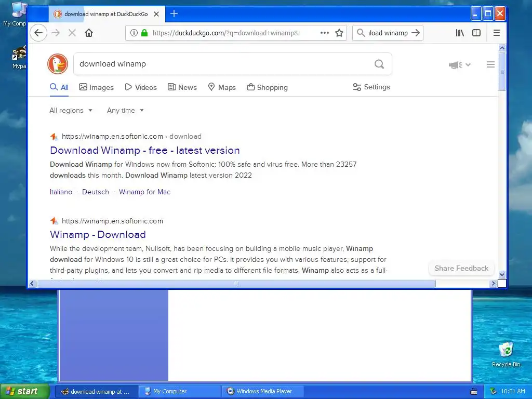532x399 pixels.
Task: Click the 'download winamp' Firefox search box text
Action: point(388,33)
